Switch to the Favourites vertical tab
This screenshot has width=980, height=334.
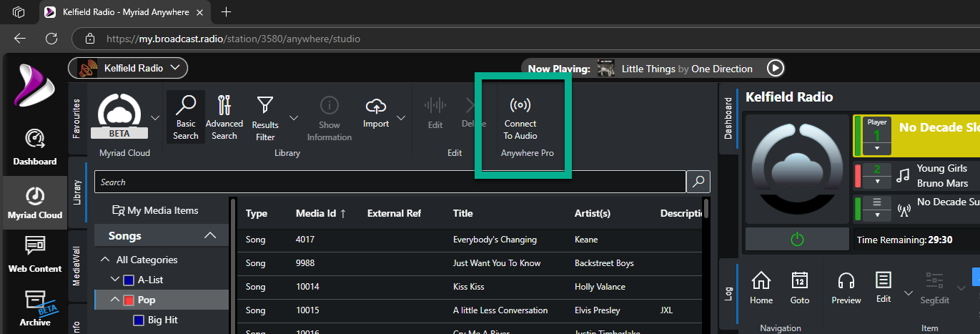coord(77,118)
